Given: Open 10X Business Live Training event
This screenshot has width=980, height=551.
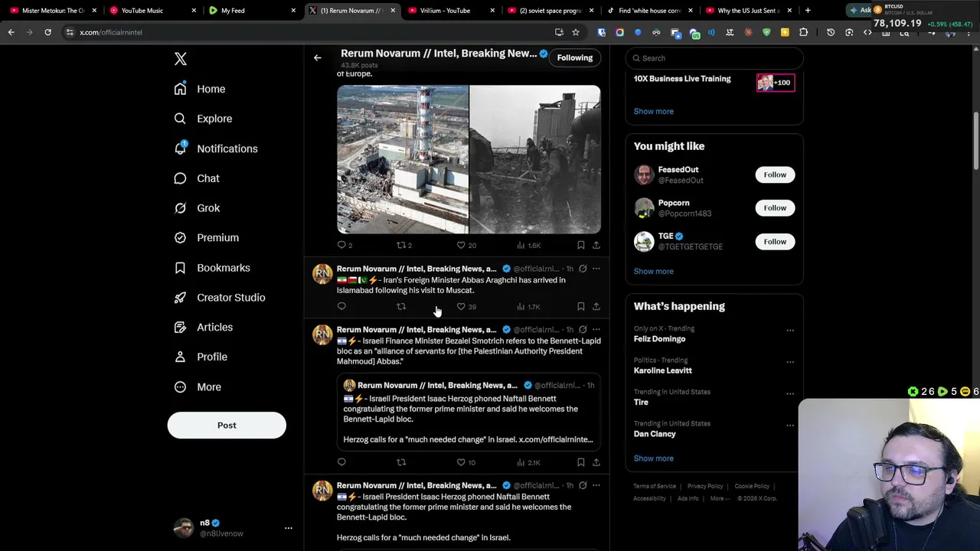Looking at the screenshot, I should coord(714,83).
